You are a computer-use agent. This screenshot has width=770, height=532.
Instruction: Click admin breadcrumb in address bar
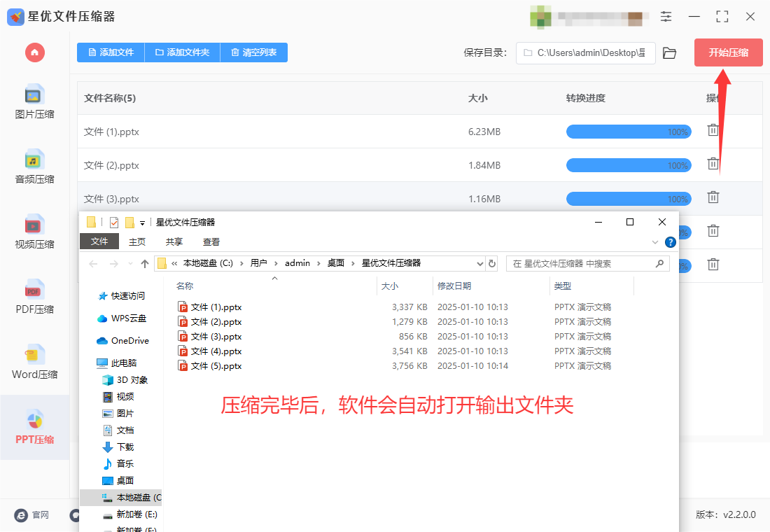click(x=297, y=263)
